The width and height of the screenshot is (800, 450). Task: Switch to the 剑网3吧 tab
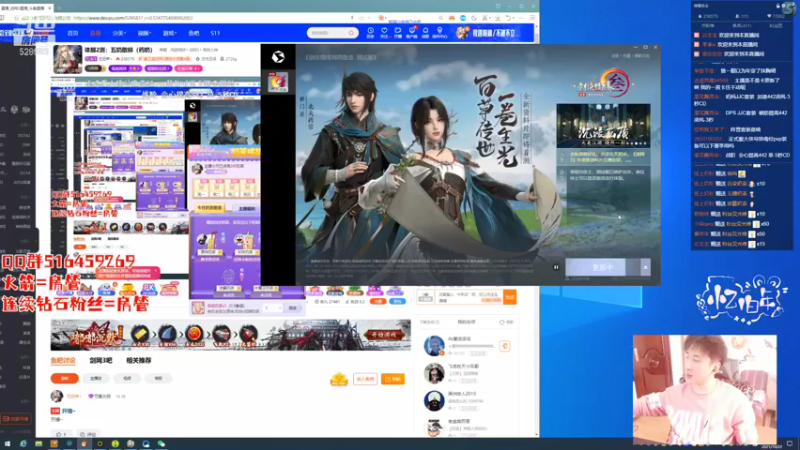(101, 360)
